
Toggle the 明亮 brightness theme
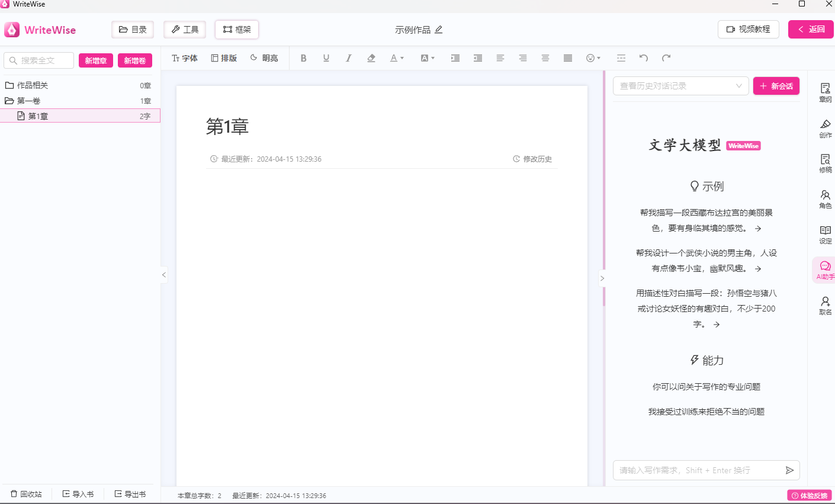coord(264,58)
